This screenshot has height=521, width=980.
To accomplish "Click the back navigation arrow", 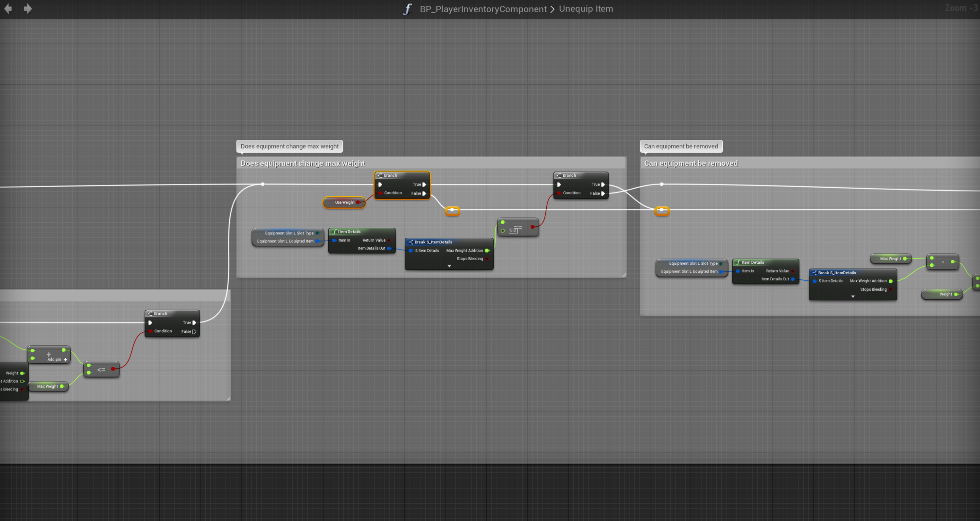I will (x=8, y=9).
